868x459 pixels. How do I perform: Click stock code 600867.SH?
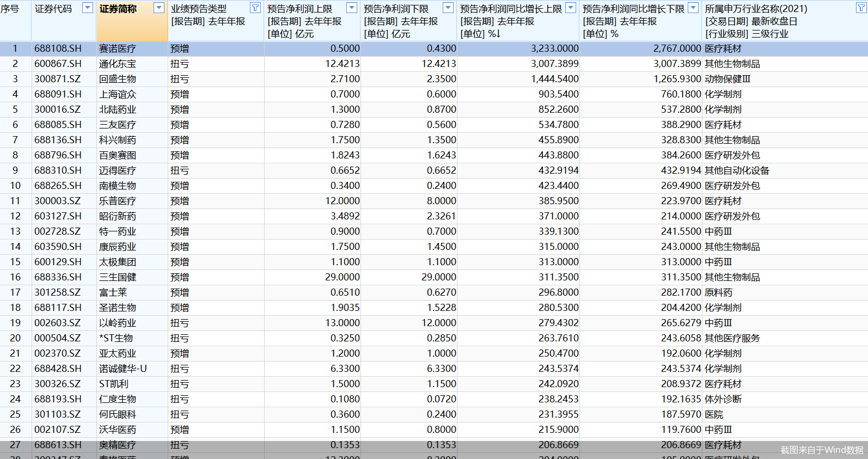tap(58, 64)
